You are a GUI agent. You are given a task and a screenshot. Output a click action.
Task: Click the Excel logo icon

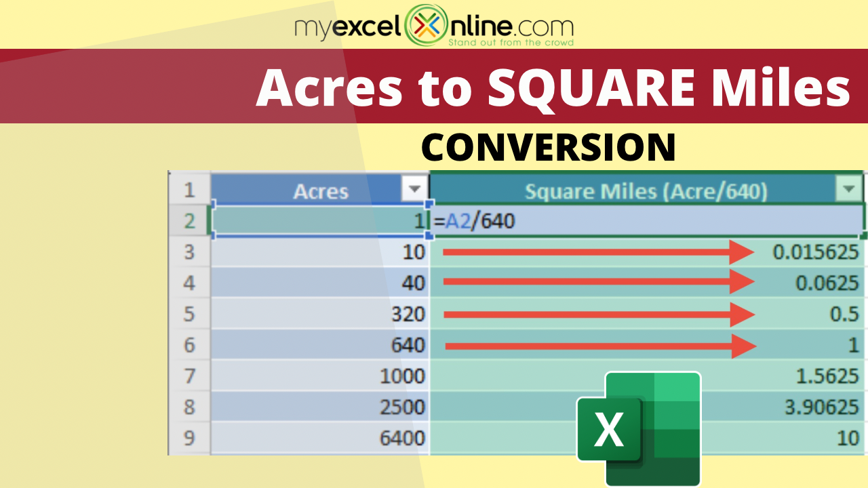point(638,428)
